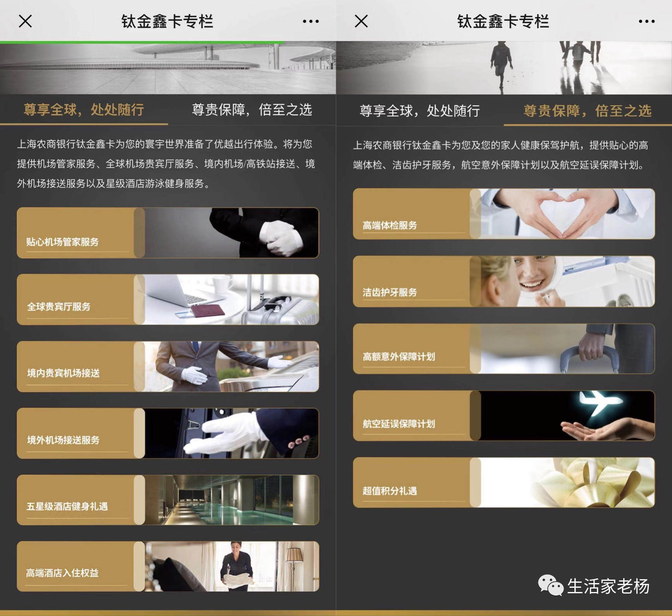Tap the hotel housekeeper with towels image

click(x=231, y=566)
